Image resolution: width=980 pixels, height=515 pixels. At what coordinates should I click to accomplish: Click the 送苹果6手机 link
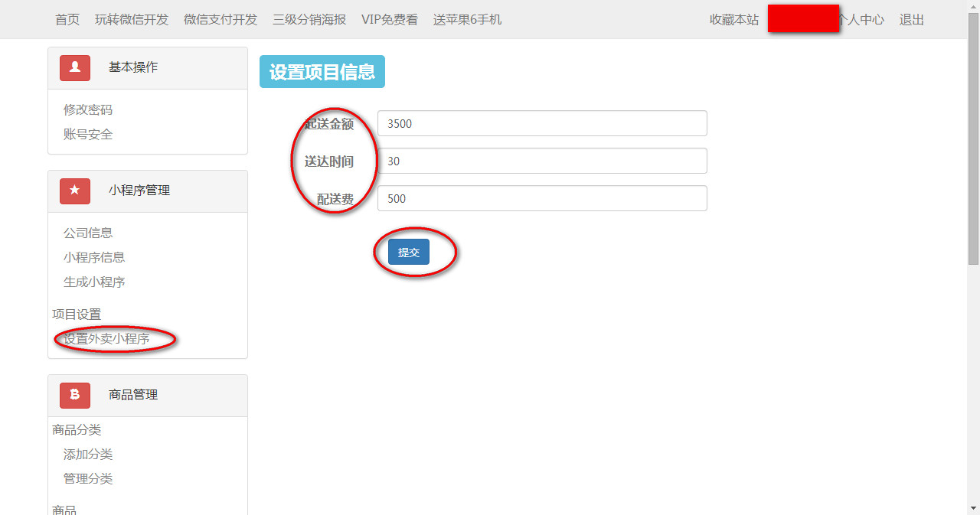click(467, 20)
